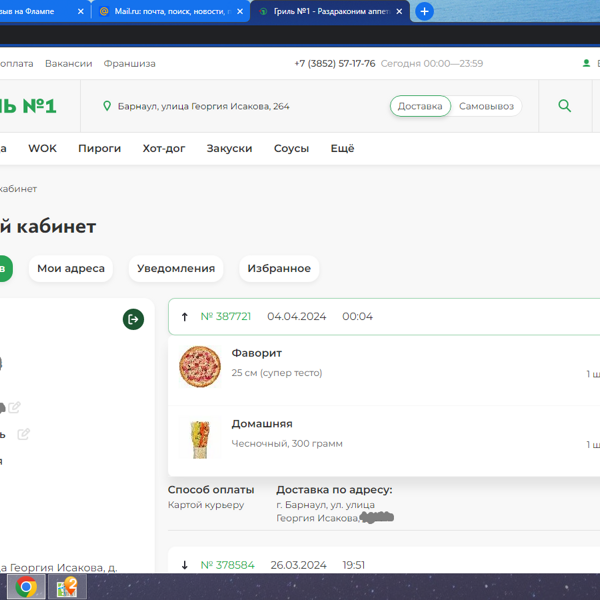Open the Соусы menu category
Image resolution: width=600 pixels, height=600 pixels.
click(291, 148)
